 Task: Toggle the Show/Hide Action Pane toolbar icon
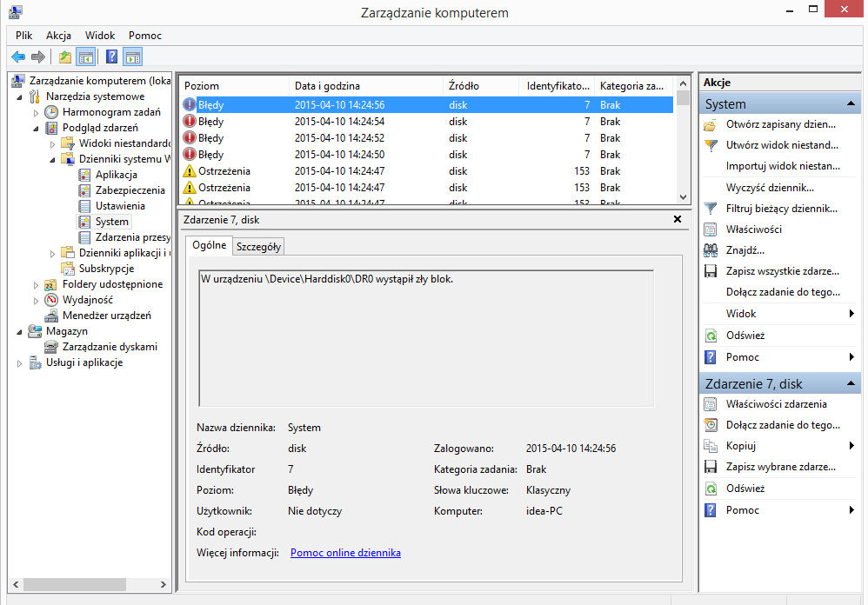(133, 57)
